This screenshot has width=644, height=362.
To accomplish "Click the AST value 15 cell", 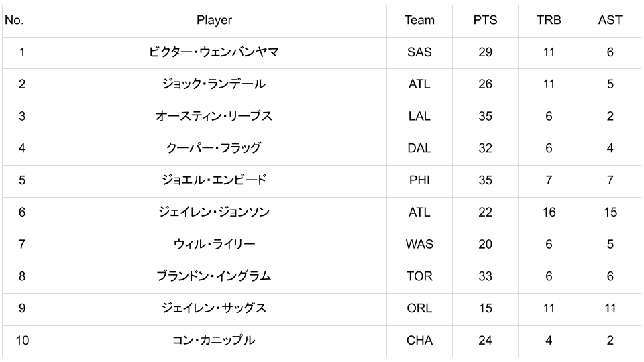I will [x=610, y=213].
